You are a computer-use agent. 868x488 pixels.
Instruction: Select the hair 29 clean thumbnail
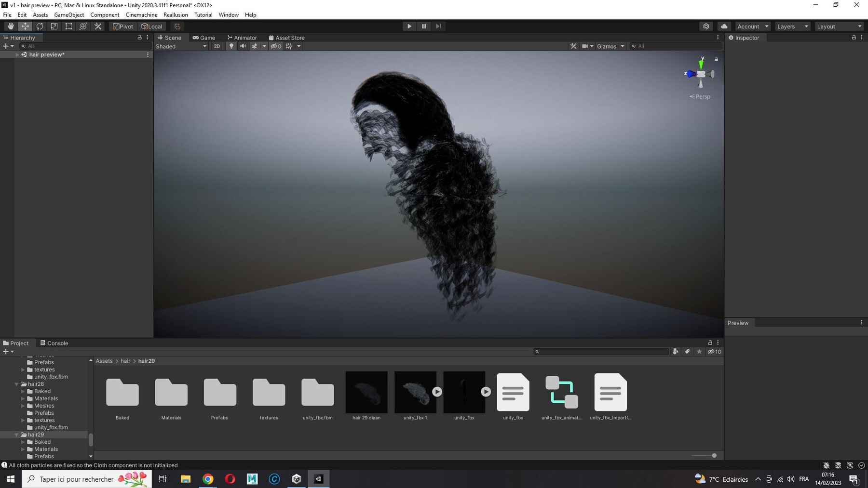(x=366, y=396)
